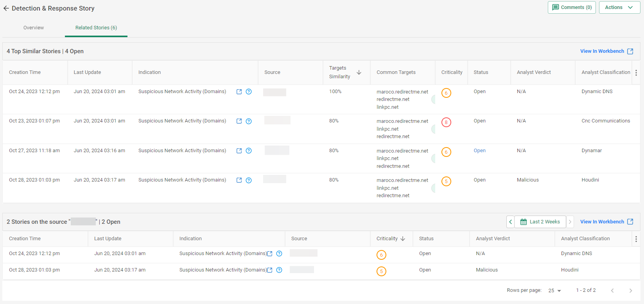Click help icon for Oct 23 similar story
This screenshot has height=304, width=644.
tap(249, 121)
